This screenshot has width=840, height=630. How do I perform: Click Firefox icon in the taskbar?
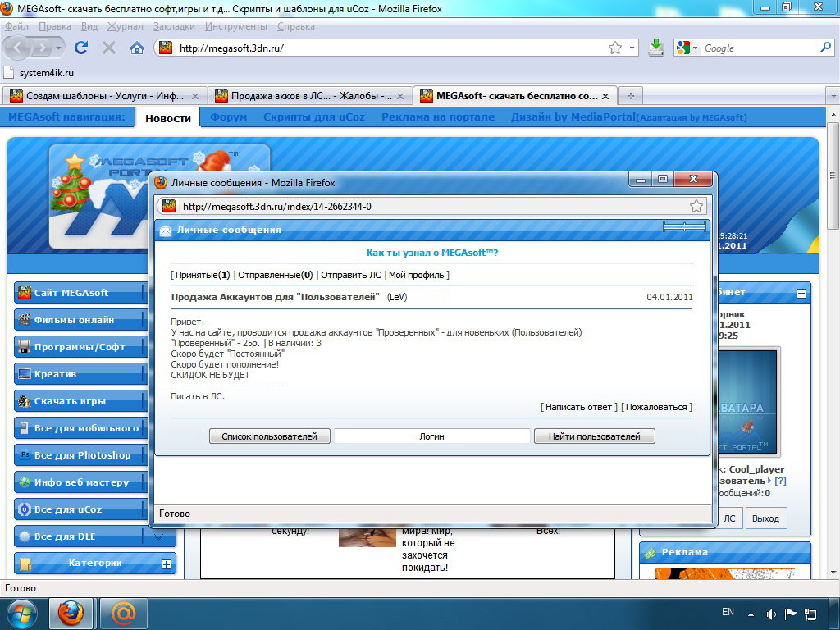coord(71,614)
